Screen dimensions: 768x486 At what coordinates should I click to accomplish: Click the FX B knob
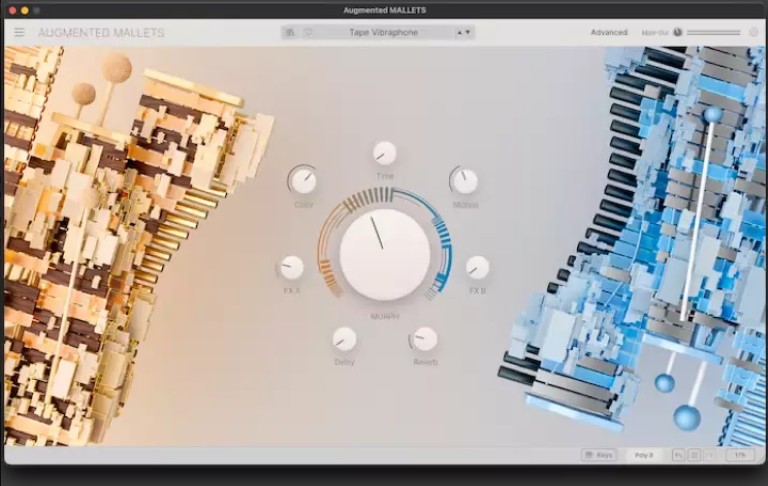point(477,267)
